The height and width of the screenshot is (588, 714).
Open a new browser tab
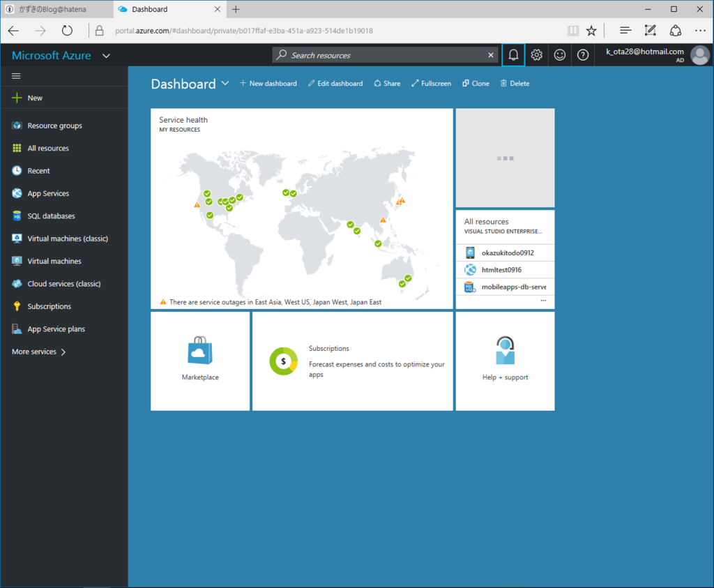(x=236, y=9)
